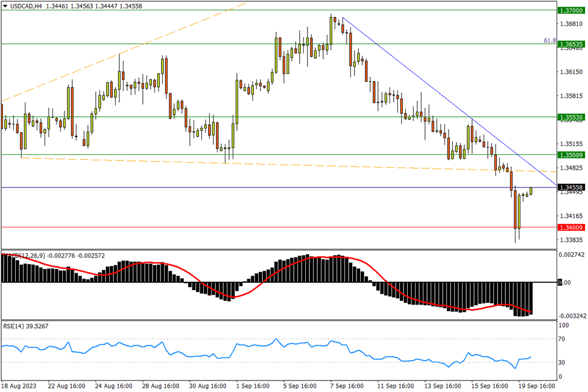The image size is (588, 392).
Task: Select the 7 Sep 16:00 time label
Action: pyautogui.click(x=346, y=385)
